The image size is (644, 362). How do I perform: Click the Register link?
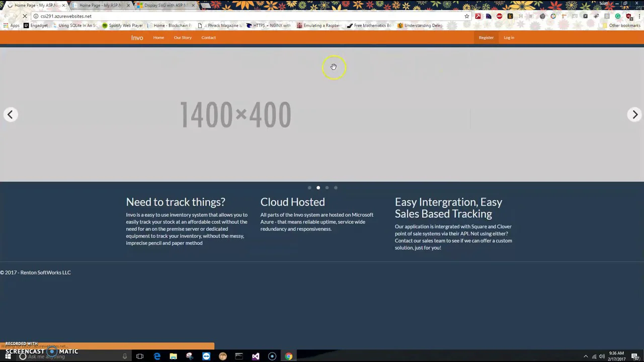click(486, 38)
